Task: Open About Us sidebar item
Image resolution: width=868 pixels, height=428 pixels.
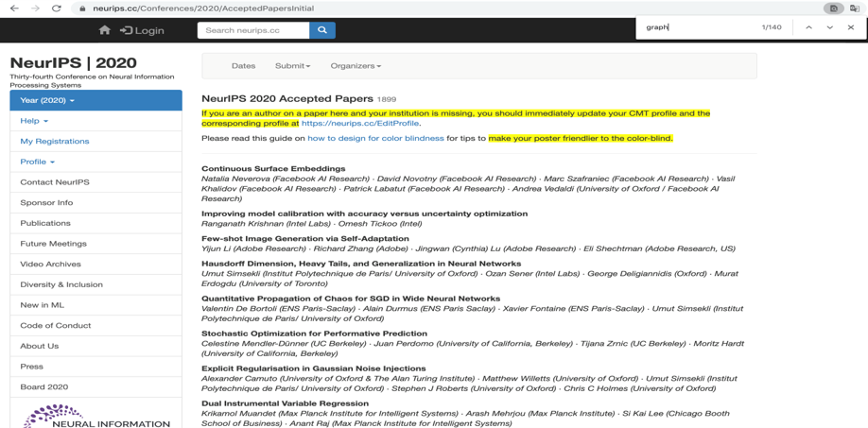Action: click(95, 346)
